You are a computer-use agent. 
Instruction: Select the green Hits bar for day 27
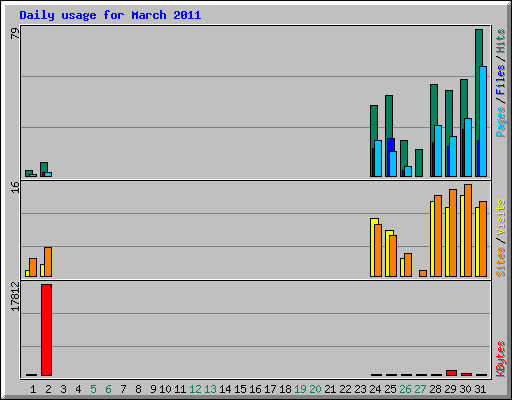(419, 163)
